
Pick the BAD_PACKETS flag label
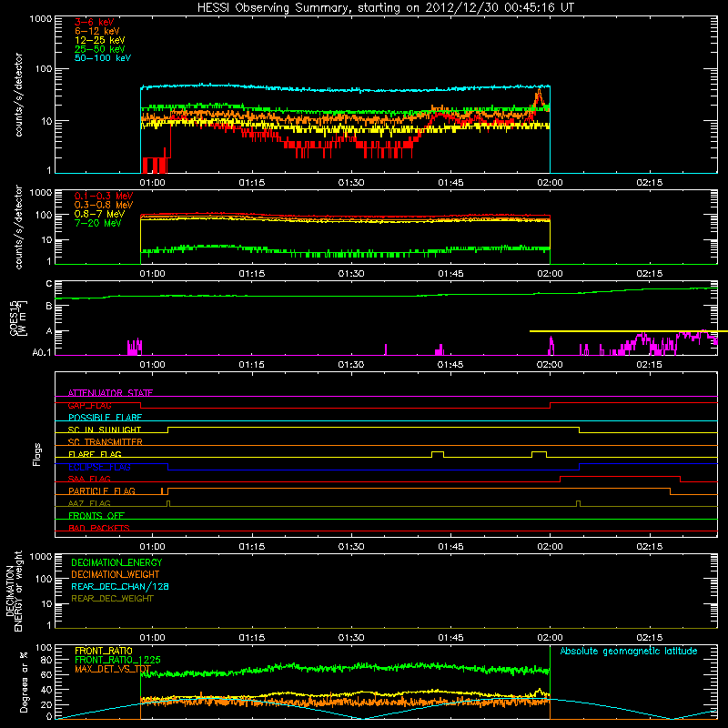(x=99, y=528)
